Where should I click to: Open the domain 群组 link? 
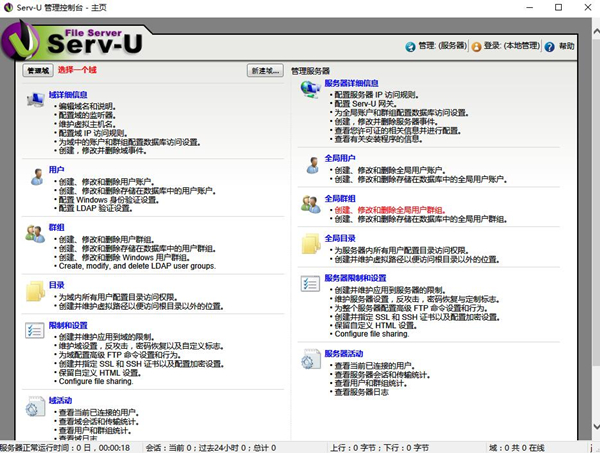[x=56, y=227]
